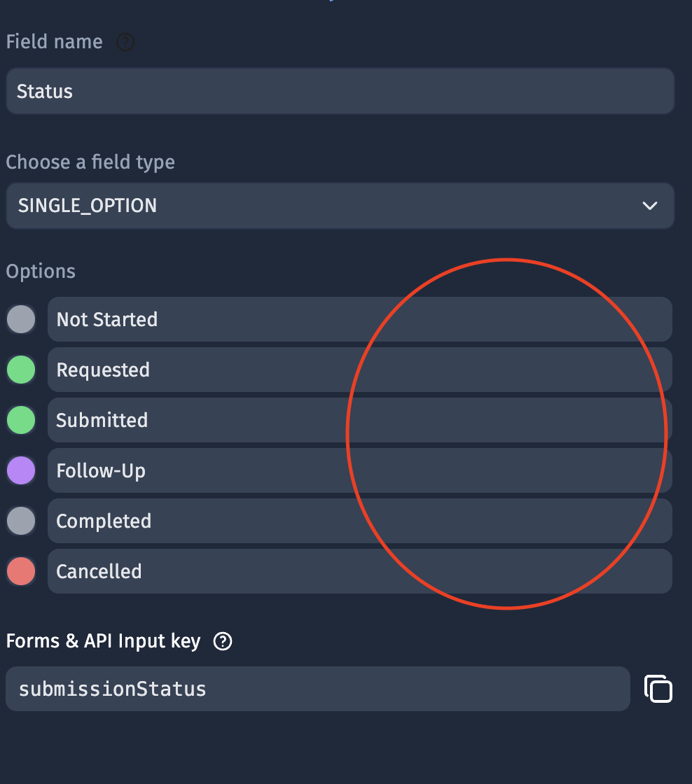Click the chevron arrow of field type
The image size is (692, 784).
649,206
